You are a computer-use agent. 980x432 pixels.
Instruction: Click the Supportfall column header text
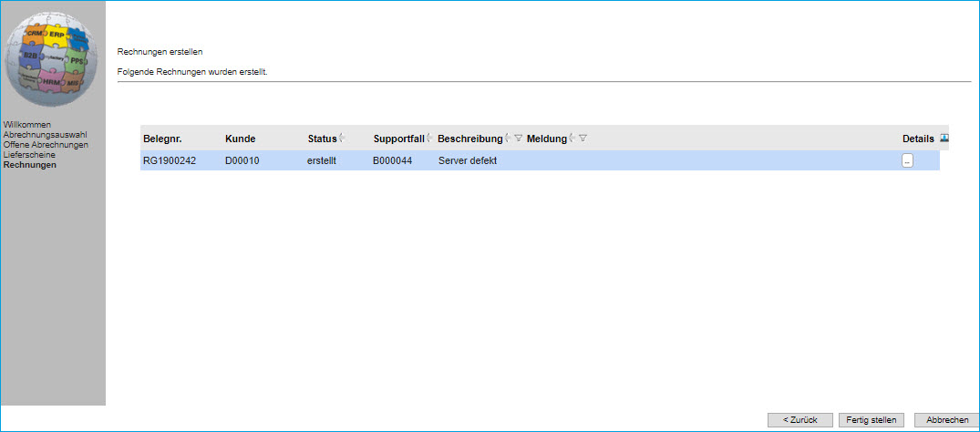[x=398, y=139]
